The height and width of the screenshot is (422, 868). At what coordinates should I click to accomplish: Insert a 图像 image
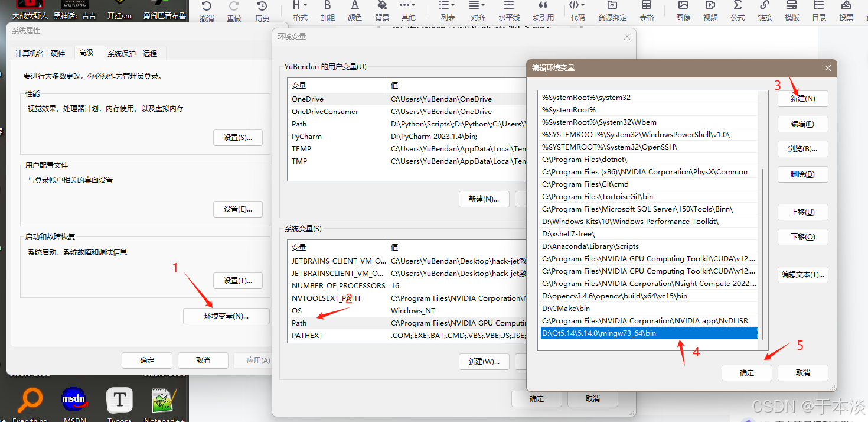[x=683, y=5]
